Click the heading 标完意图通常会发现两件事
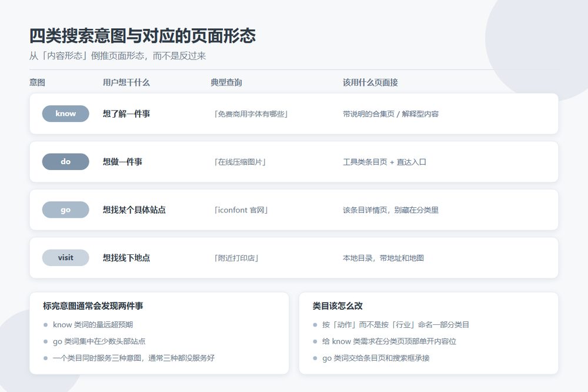 [93, 306]
